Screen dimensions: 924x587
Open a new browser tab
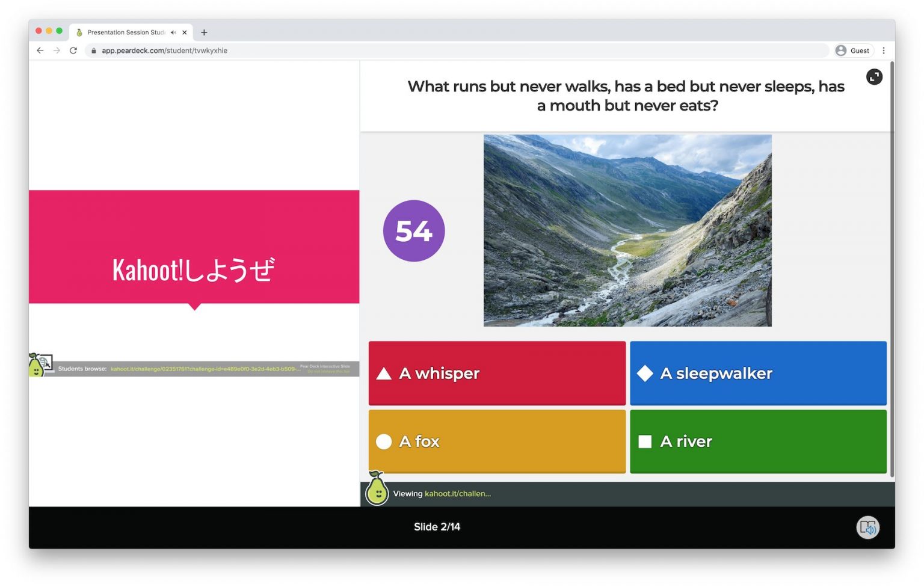coord(204,32)
